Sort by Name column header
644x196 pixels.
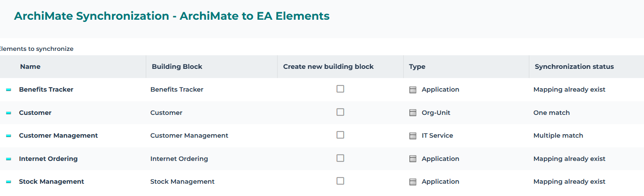point(30,67)
